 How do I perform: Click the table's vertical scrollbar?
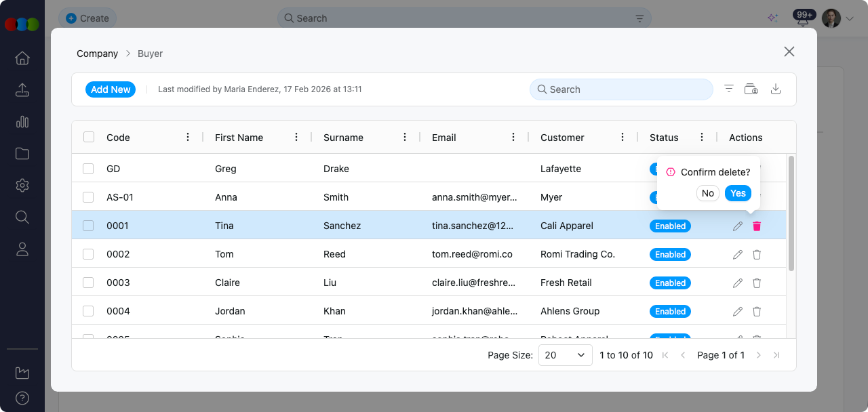pyautogui.click(x=790, y=213)
